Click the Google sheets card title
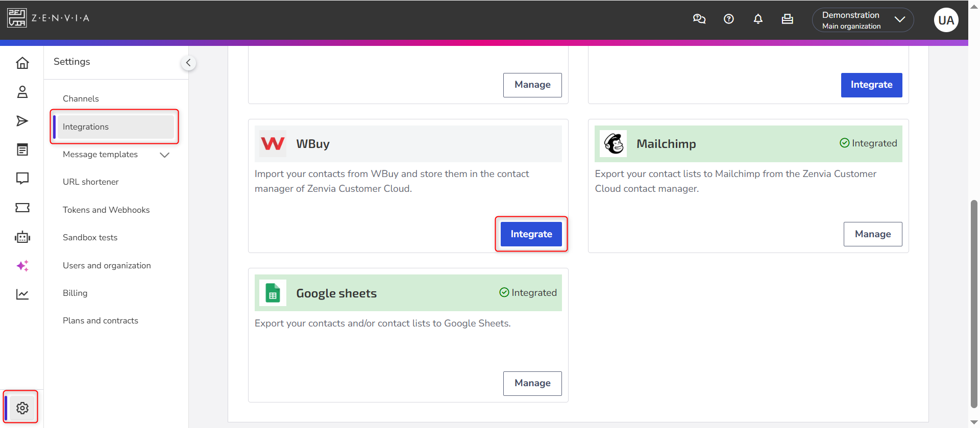Screen dimensions: 980x428 336,293
